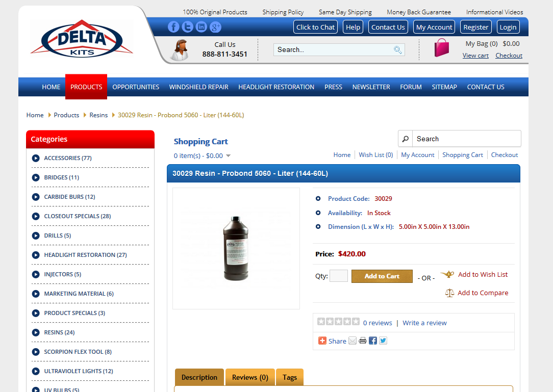Open the Opportunities menu item

pyautogui.click(x=136, y=87)
